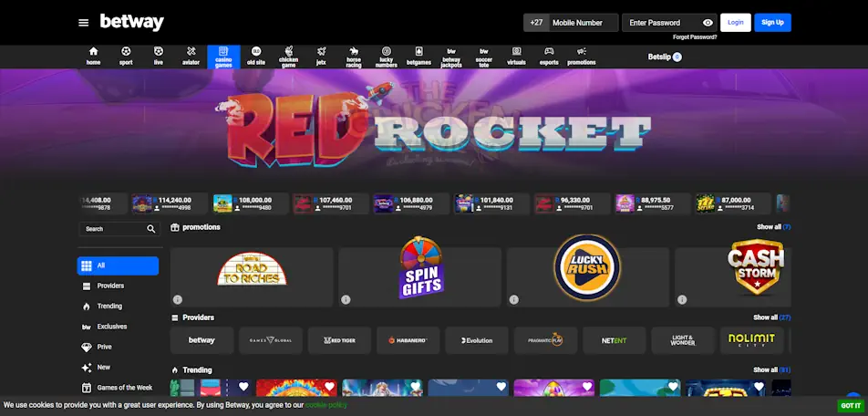Screen dimensions: 868x416
Task: Click the Login button
Action: 736,23
